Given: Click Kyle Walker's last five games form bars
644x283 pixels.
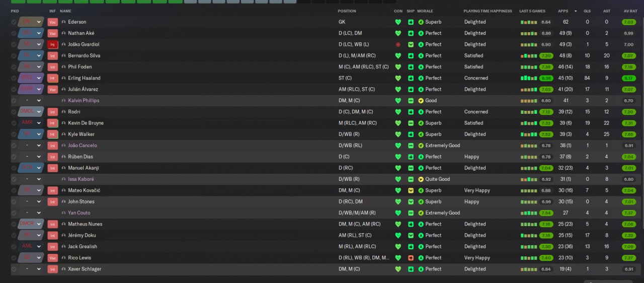Looking at the screenshot, I should pos(528,134).
